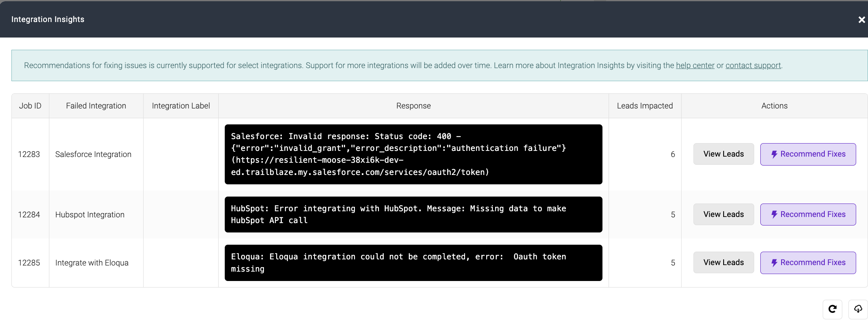Open the contact support link
The image size is (868, 323).
pos(753,65)
